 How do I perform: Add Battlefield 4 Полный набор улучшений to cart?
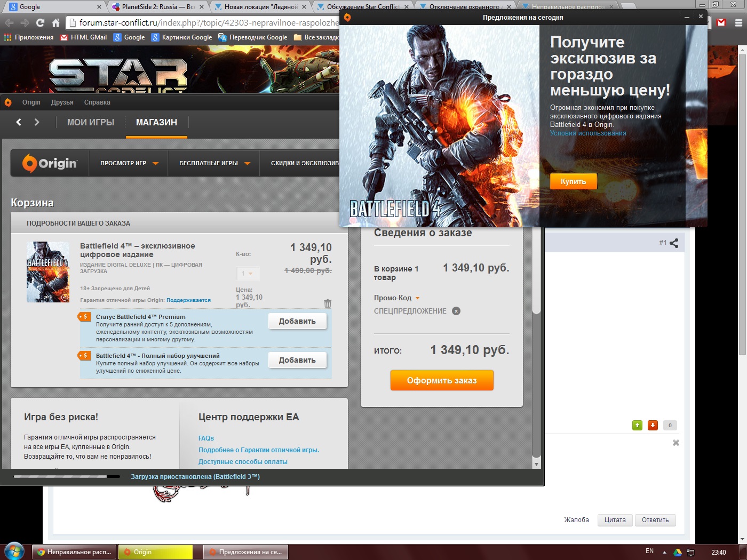[x=297, y=360]
